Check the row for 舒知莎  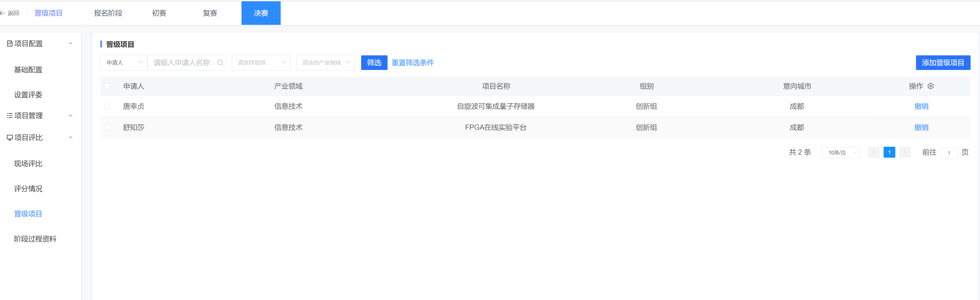[x=107, y=127]
